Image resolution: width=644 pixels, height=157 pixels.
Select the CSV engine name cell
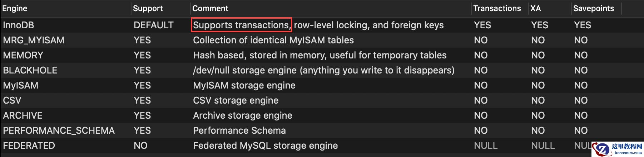[x=12, y=100]
